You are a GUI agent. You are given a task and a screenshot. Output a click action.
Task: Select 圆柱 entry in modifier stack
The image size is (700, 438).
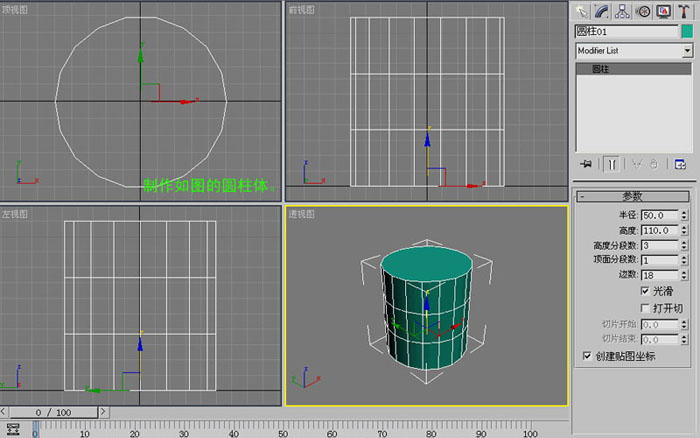tap(634, 69)
